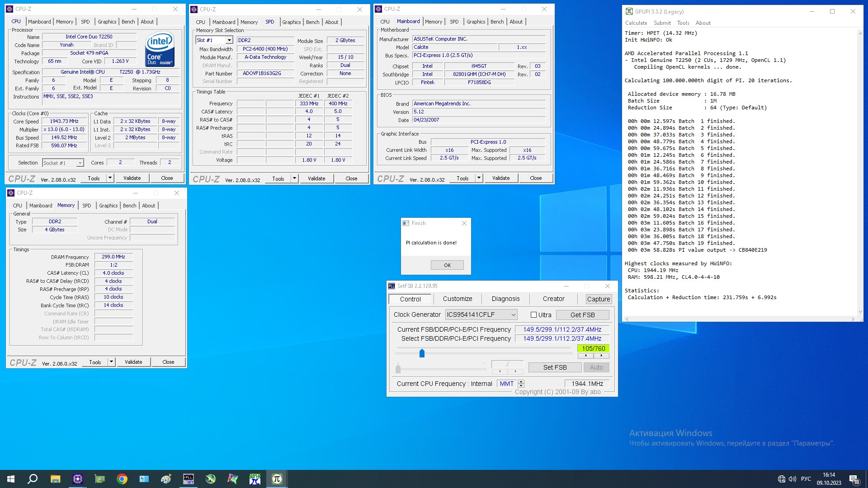868x488 pixels.
Task: Open GPU-Z graphics card taskbar icon
Action: pyautogui.click(x=99, y=479)
